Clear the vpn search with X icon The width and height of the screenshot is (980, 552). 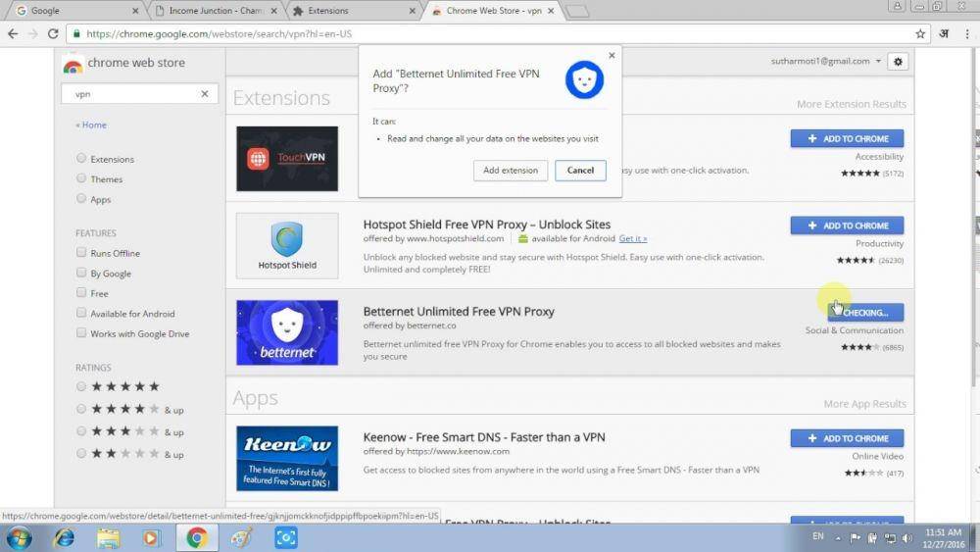205,94
